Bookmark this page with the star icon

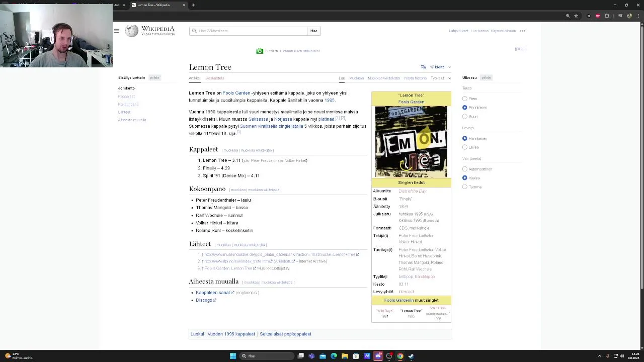pyautogui.click(x=576, y=16)
